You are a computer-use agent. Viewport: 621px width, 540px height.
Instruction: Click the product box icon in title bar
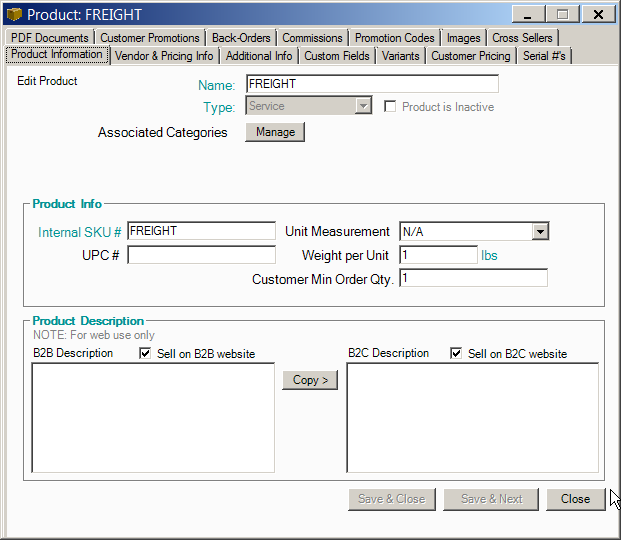[x=14, y=15]
